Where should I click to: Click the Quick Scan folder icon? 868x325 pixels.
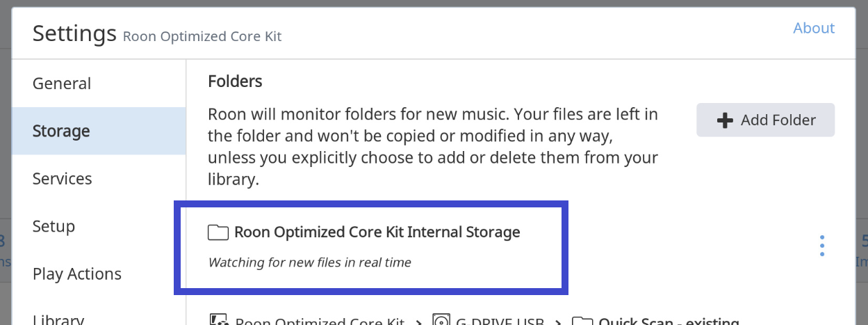(x=582, y=321)
